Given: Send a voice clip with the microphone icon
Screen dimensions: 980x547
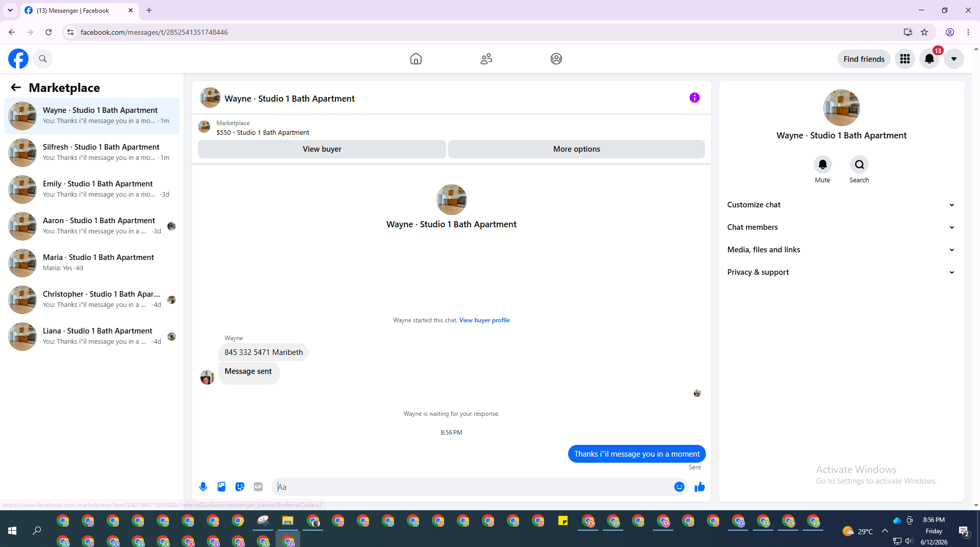Looking at the screenshot, I should tap(203, 487).
